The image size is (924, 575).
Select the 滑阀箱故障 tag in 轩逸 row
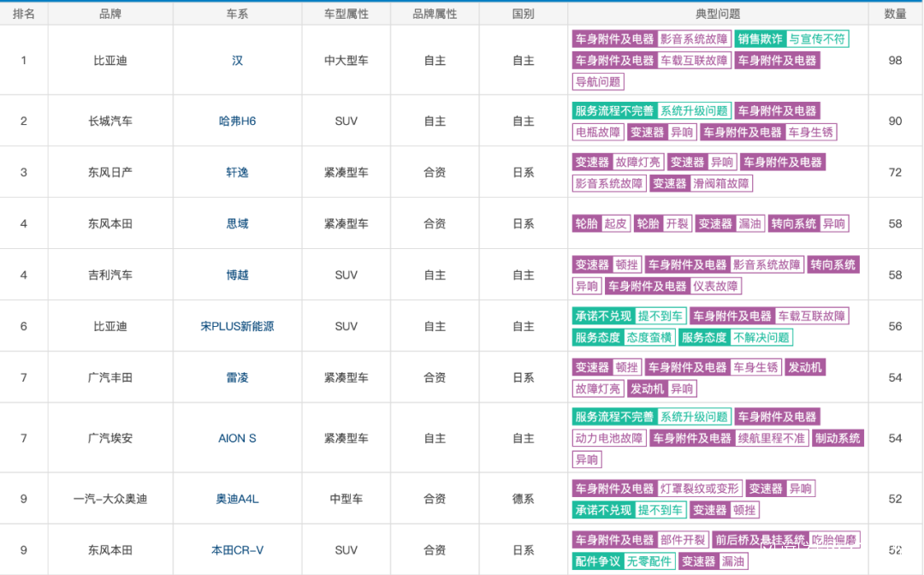click(720, 183)
